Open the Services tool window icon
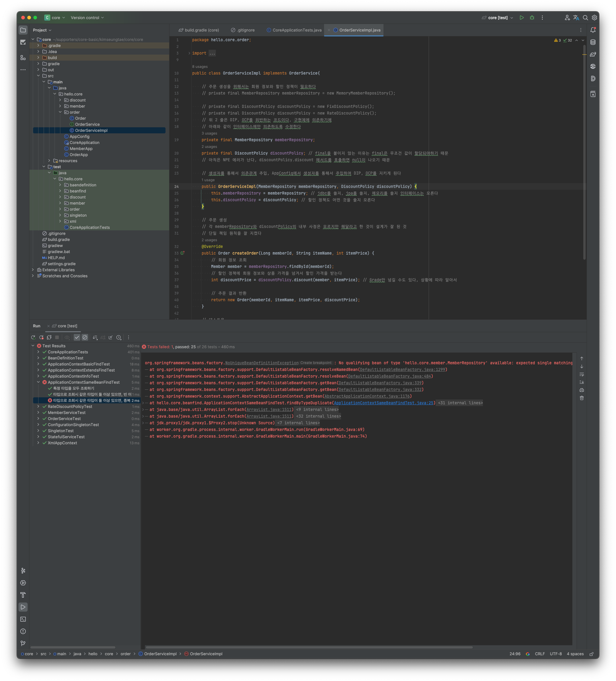Image resolution: width=616 pixels, height=681 pixels. click(x=23, y=583)
